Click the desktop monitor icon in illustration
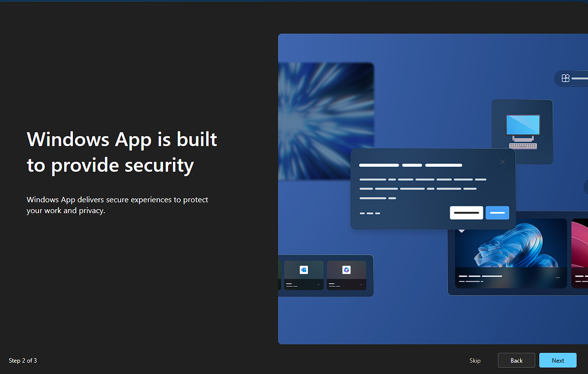588x374 pixels. point(522,131)
